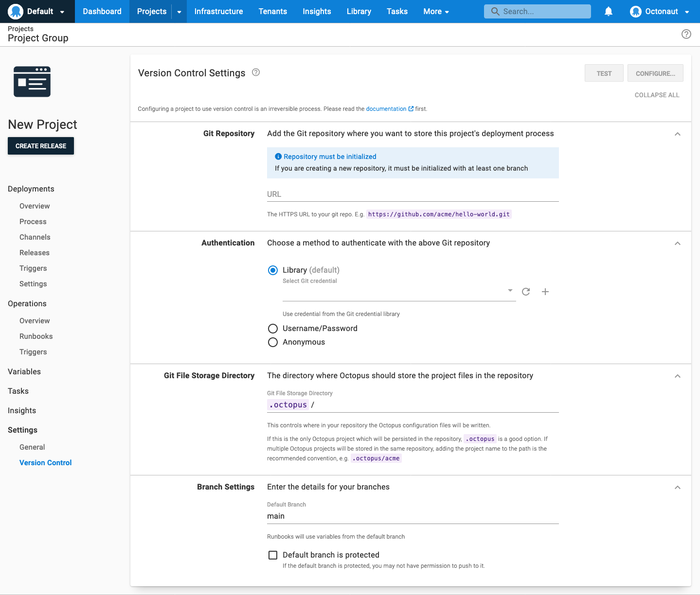The width and height of the screenshot is (700, 595).
Task: Choose Anonymous authentication
Action: [273, 342]
